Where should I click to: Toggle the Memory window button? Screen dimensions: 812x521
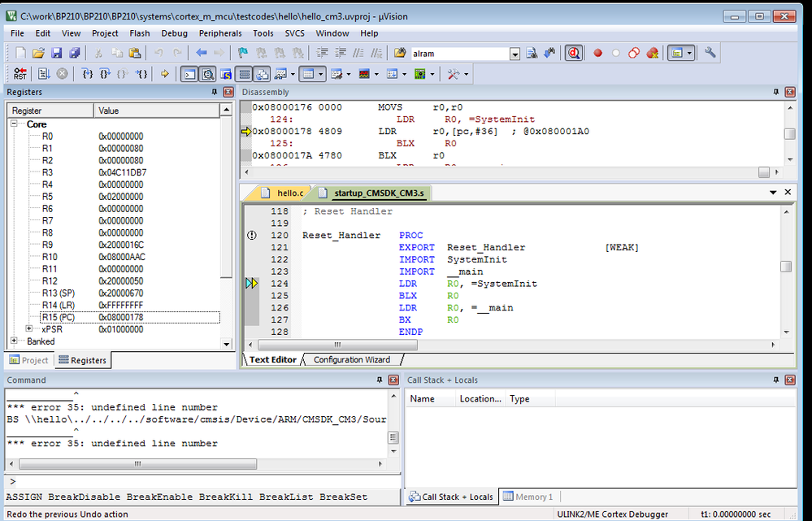coord(309,74)
